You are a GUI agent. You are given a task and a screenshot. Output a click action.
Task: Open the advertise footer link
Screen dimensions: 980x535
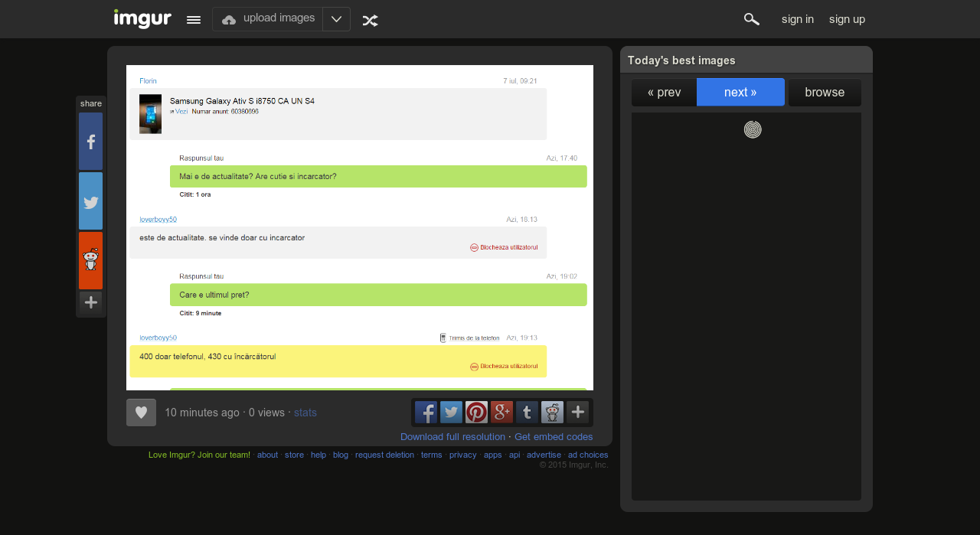544,455
